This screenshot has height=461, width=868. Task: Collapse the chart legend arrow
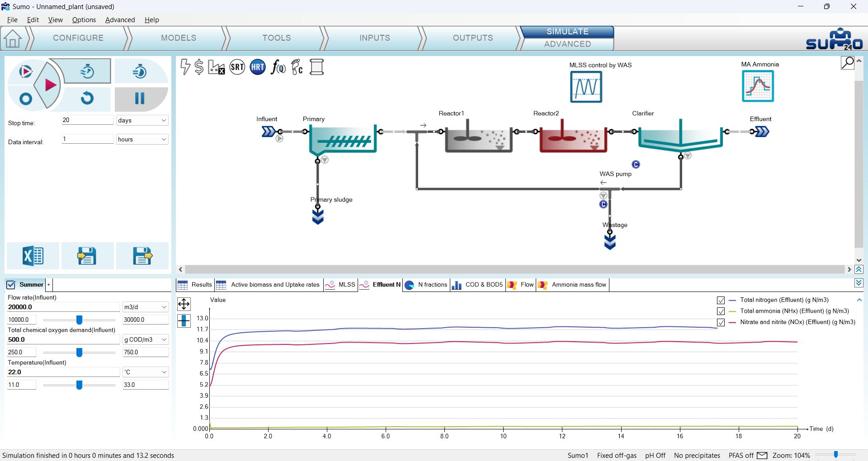(x=859, y=300)
